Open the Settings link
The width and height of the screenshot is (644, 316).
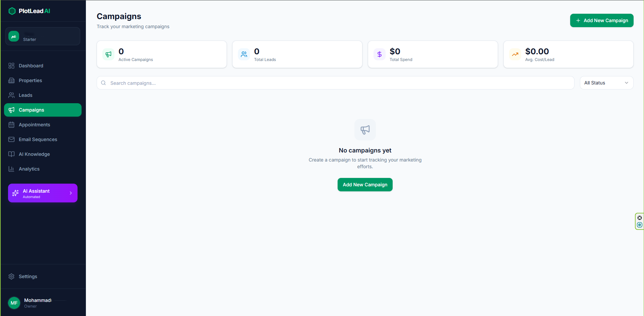point(43,276)
